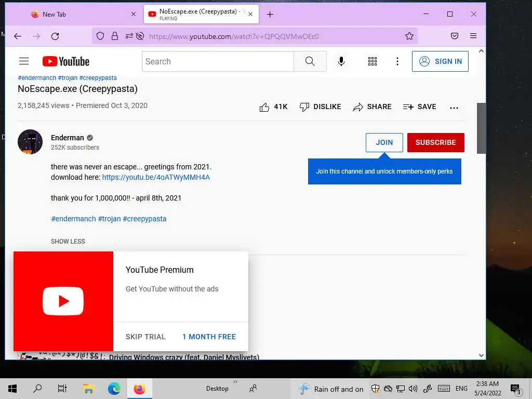Viewport: 532px width, 399px height.
Task: Click the page vertical scrollbar thumb
Action: (x=481, y=128)
